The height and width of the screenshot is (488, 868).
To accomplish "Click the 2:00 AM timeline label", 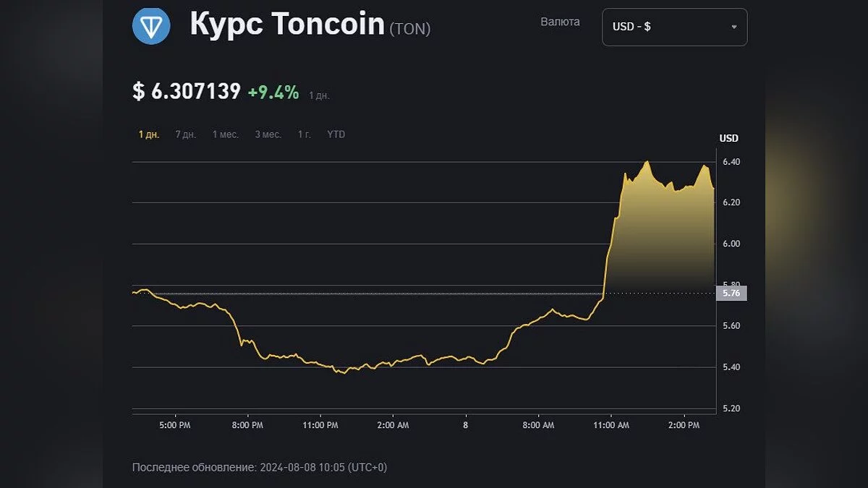I will click(x=393, y=425).
